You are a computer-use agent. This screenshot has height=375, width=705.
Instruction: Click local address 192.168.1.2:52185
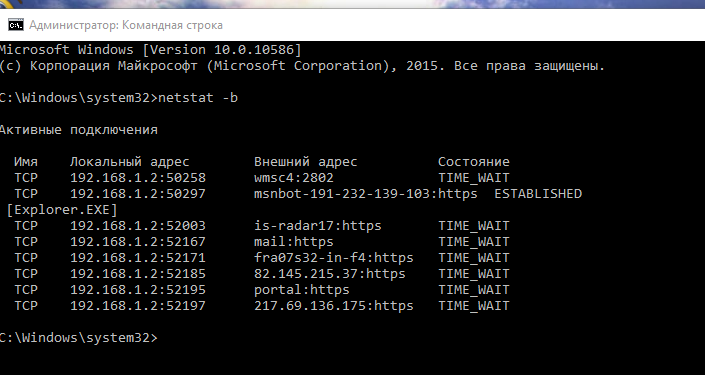[x=138, y=273]
